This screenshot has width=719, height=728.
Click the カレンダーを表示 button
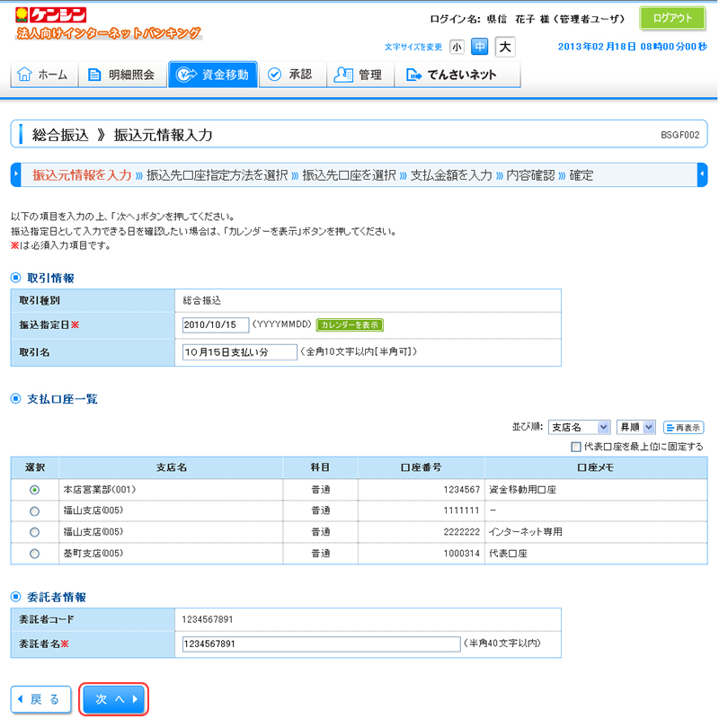pos(351,324)
